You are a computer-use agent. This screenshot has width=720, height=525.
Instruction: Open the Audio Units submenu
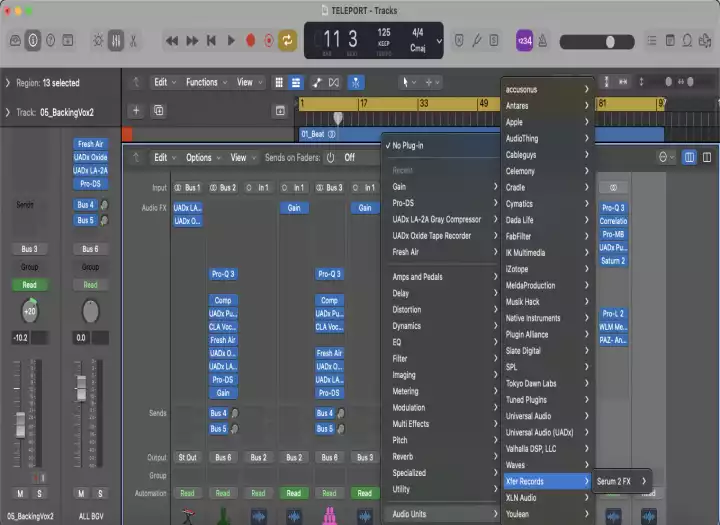point(442,514)
